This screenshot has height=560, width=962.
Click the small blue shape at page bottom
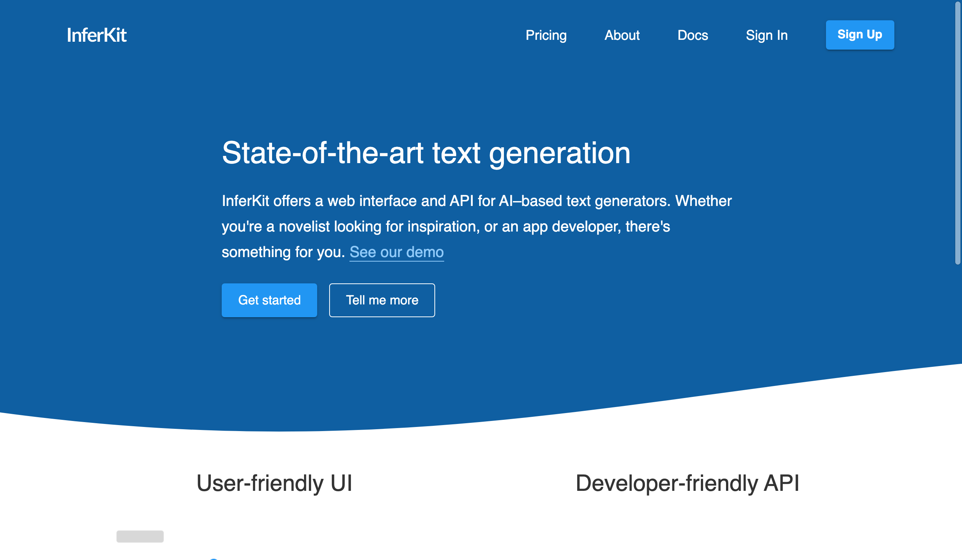[214, 559]
